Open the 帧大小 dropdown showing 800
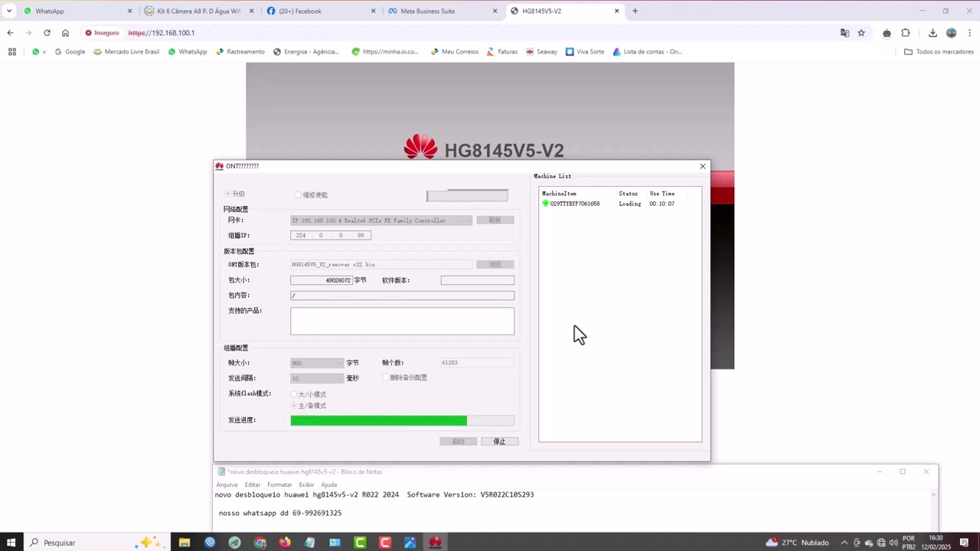The image size is (980, 551). click(x=317, y=363)
